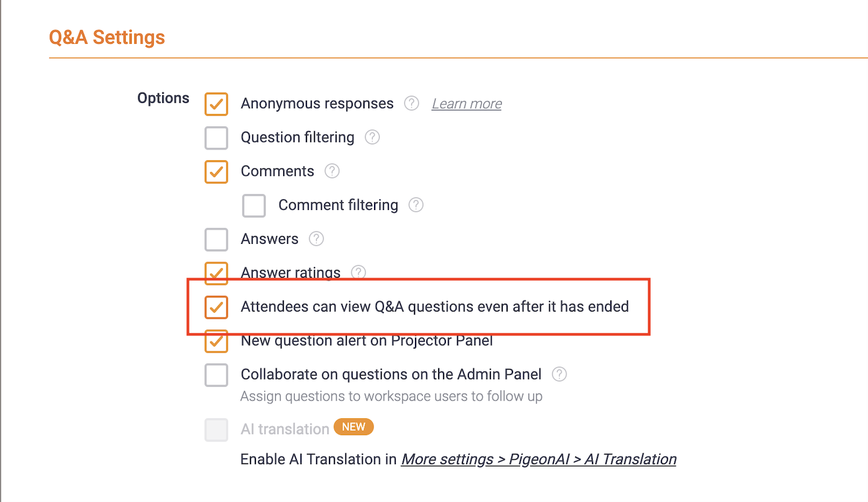Image resolution: width=868 pixels, height=502 pixels.
Task: Open the Learn more link
Action: (467, 104)
